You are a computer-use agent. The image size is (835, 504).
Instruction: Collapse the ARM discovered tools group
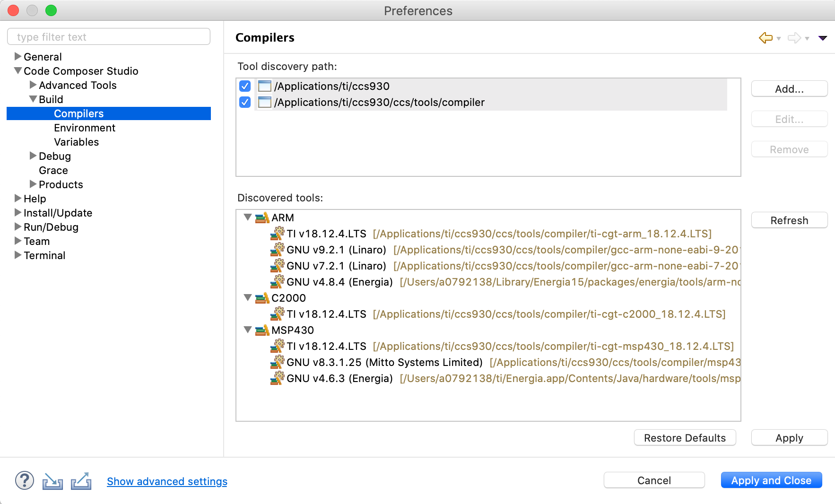point(248,217)
